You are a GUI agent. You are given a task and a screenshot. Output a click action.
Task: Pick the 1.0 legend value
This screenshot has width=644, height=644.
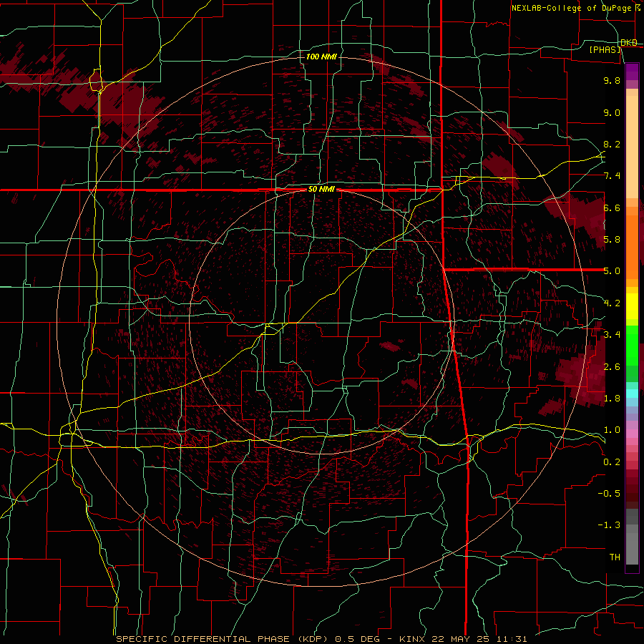point(612,430)
